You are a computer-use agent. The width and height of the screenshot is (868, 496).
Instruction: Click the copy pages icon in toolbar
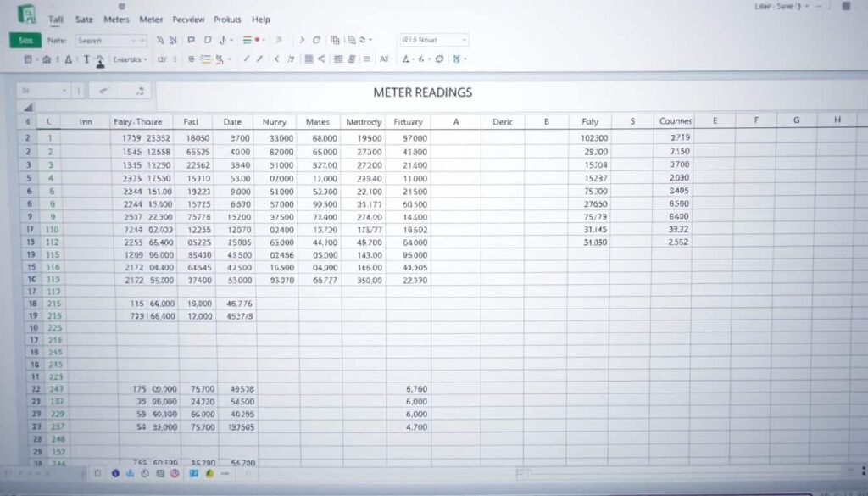point(335,40)
